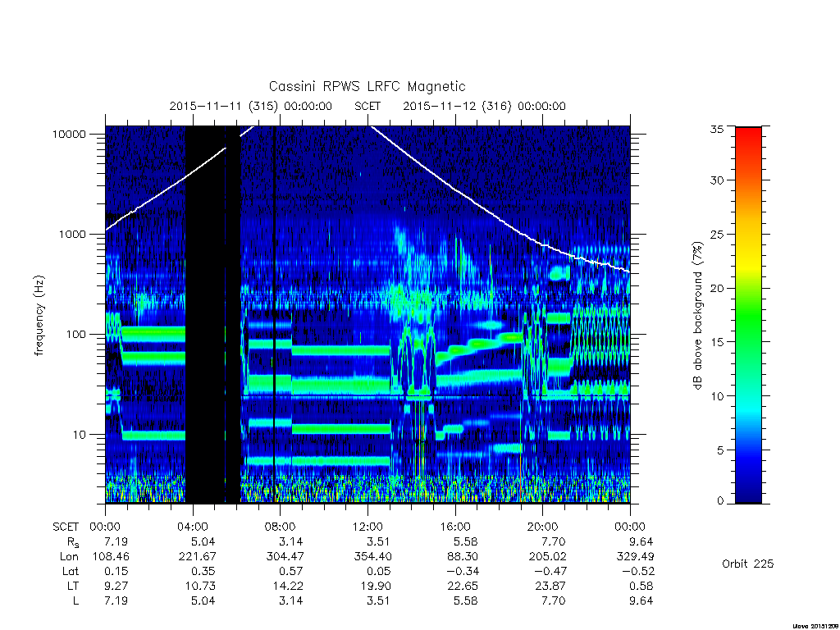The width and height of the screenshot is (840, 630).
Task: Click the 5 dB colorbar label
Action: [x=720, y=450]
